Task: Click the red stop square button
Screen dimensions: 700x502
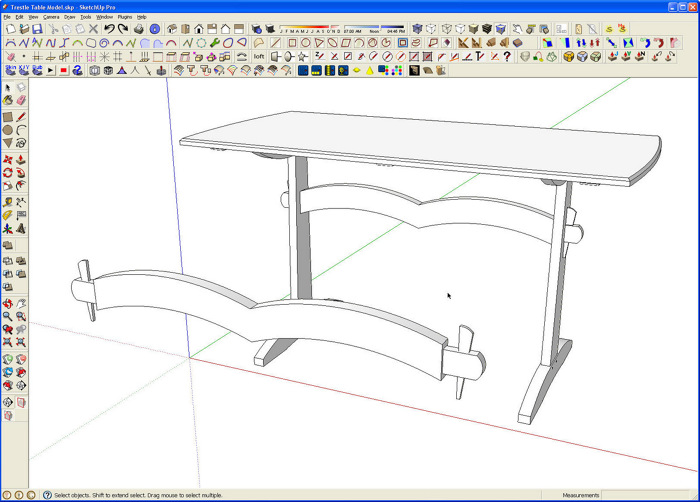Action: (64, 71)
